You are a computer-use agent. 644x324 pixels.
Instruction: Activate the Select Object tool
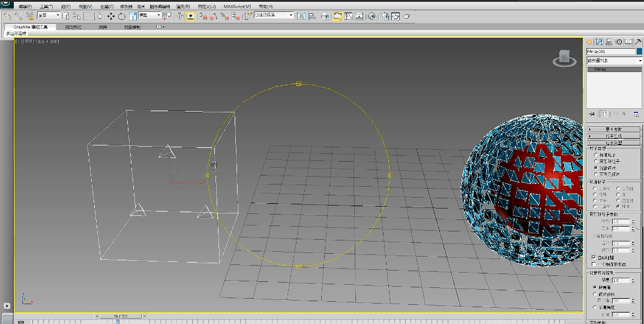tap(65, 16)
